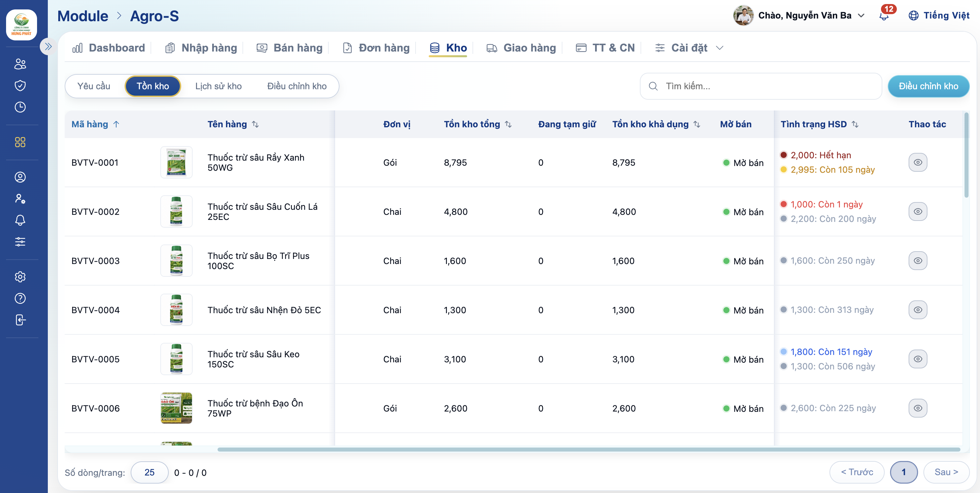Screen dimensions: 980x493
Task: Click the Điều chỉnh kho blue button
Action: (x=928, y=86)
